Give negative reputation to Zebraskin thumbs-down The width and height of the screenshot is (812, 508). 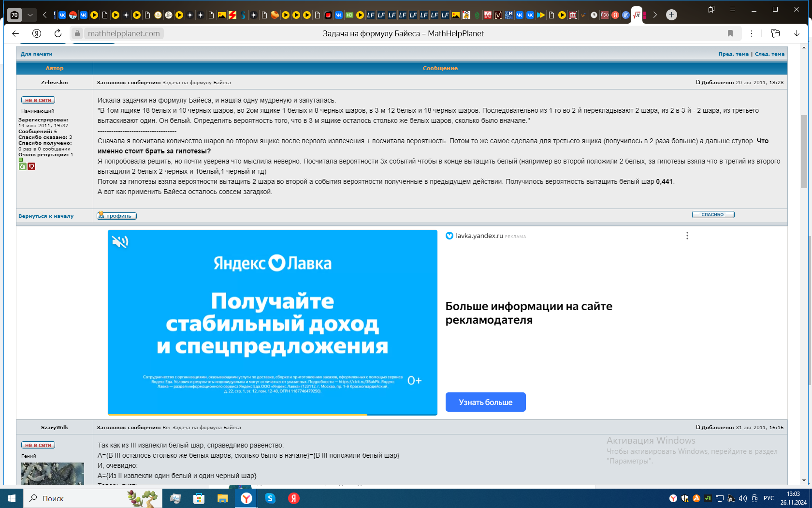[31, 166]
